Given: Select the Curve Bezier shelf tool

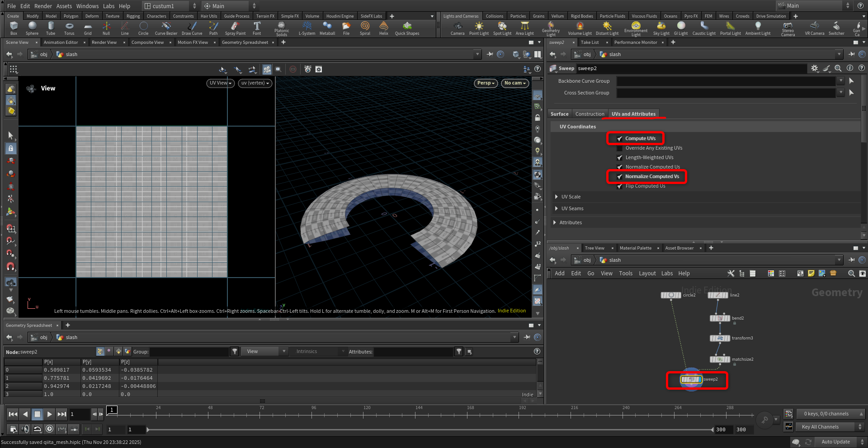Looking at the screenshot, I should (166, 28).
